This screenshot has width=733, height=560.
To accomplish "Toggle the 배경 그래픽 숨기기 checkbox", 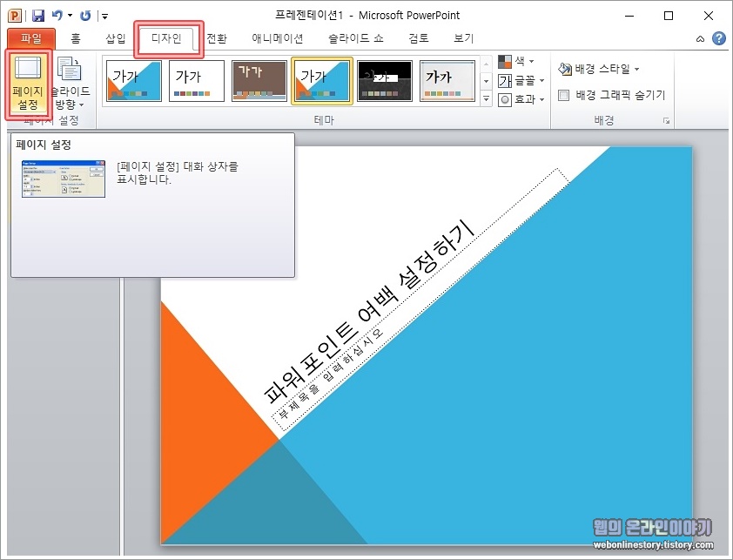I will (x=564, y=96).
